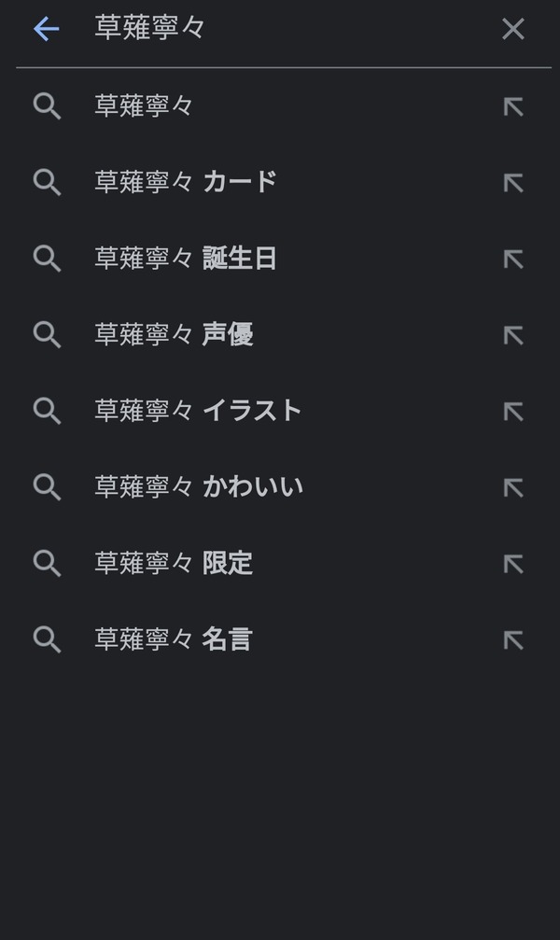Tap the blue back arrow
Image resolution: width=560 pixels, height=940 pixels.
[x=46, y=29]
